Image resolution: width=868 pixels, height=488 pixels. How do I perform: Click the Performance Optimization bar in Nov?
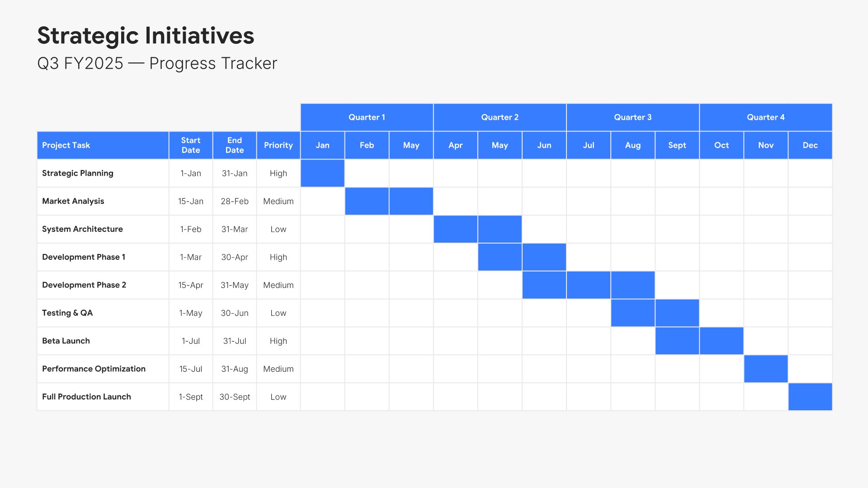766,369
